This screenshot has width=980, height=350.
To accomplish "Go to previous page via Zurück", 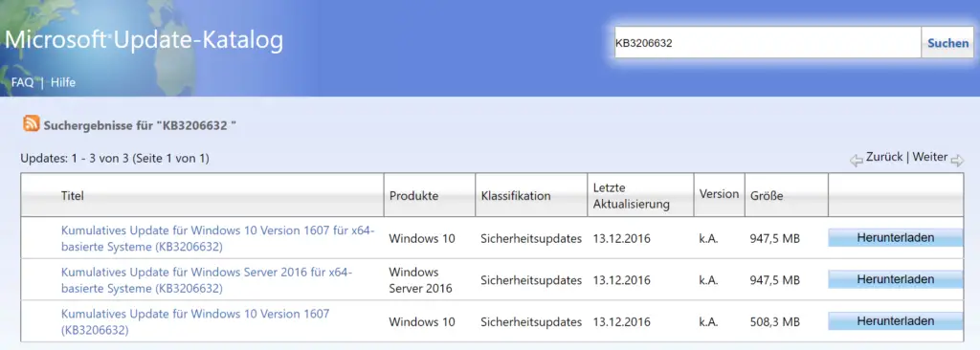I will [x=884, y=157].
